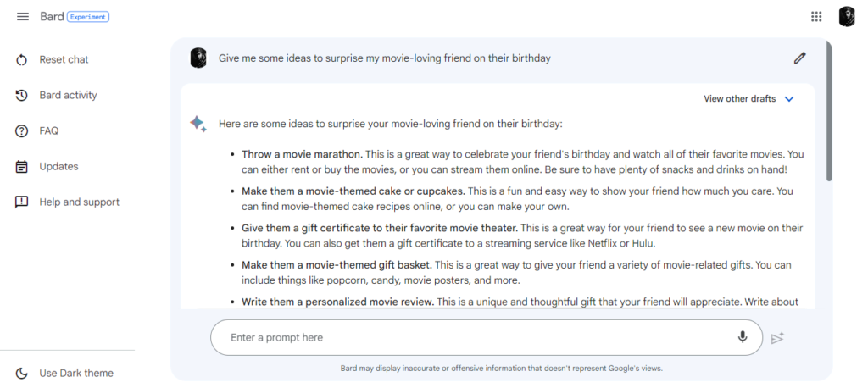Click the send prompt arrow icon

[777, 338]
